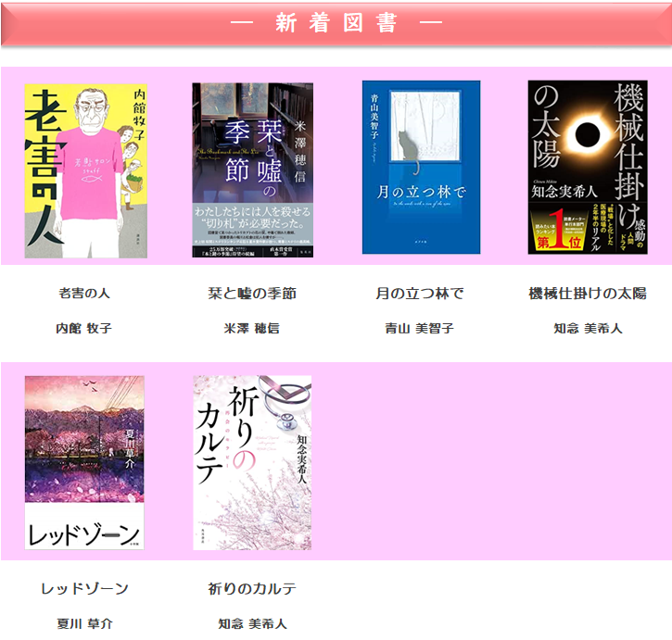
Task: Click the title text レッドゾーン
Action: click(x=84, y=588)
